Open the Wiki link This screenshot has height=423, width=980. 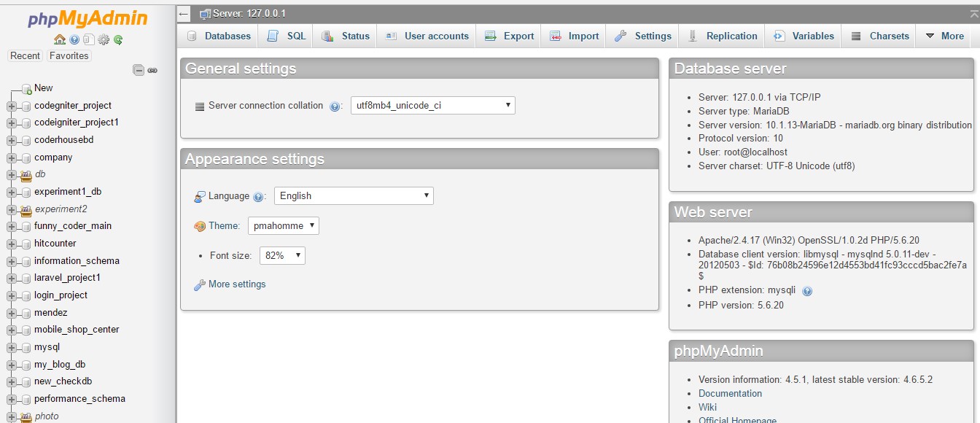707,408
